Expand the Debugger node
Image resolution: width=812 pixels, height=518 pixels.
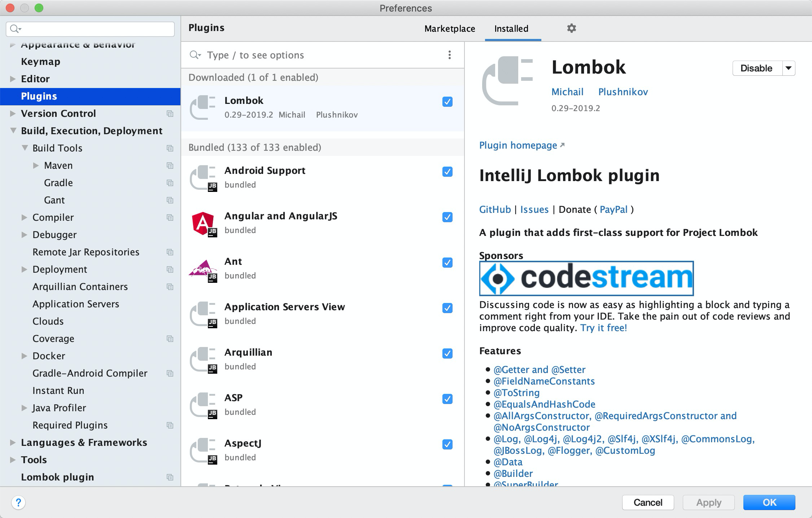coord(24,234)
